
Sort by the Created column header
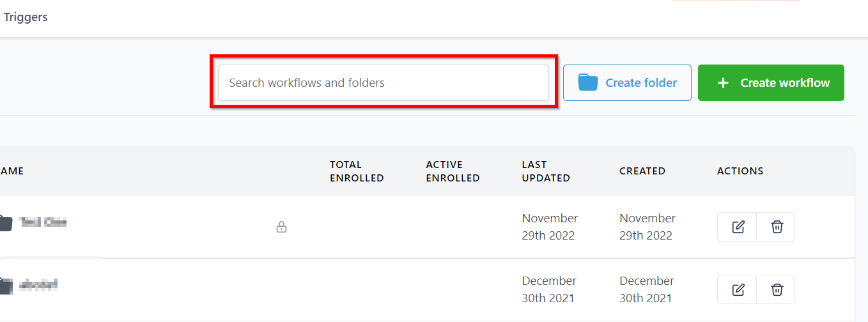click(x=642, y=171)
